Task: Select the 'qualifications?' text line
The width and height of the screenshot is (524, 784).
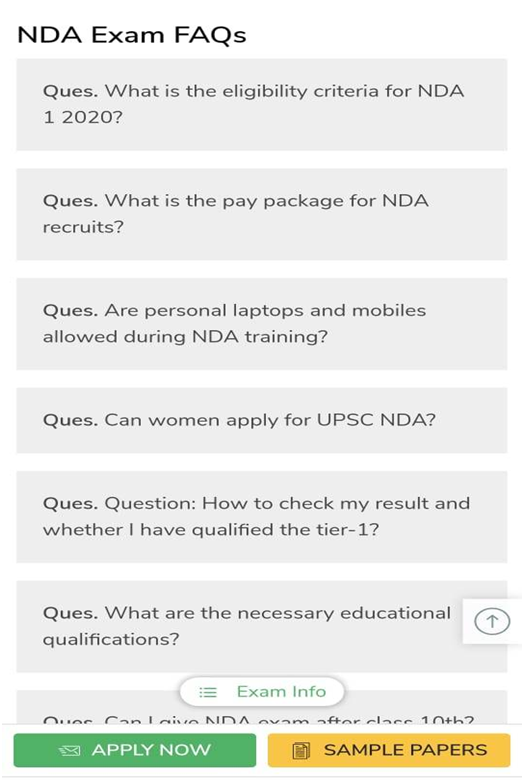Action: 111,640
